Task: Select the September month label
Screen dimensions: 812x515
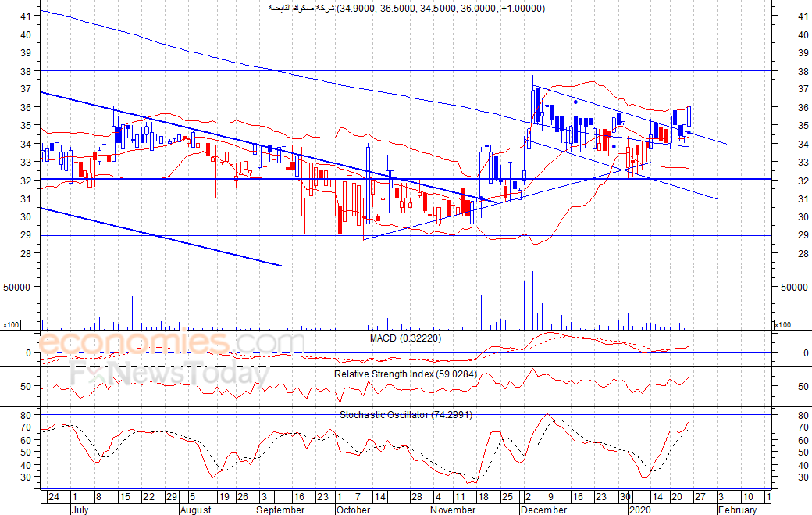Action: [280, 510]
